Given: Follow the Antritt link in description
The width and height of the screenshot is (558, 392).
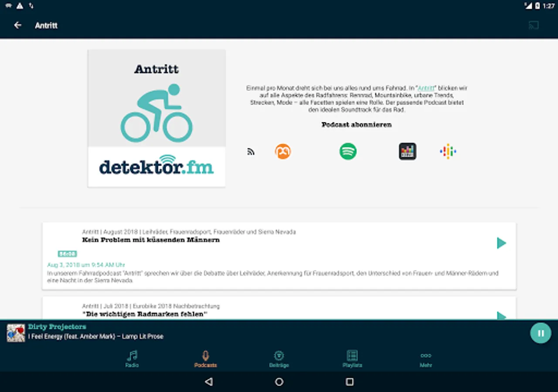Looking at the screenshot, I should point(426,88).
